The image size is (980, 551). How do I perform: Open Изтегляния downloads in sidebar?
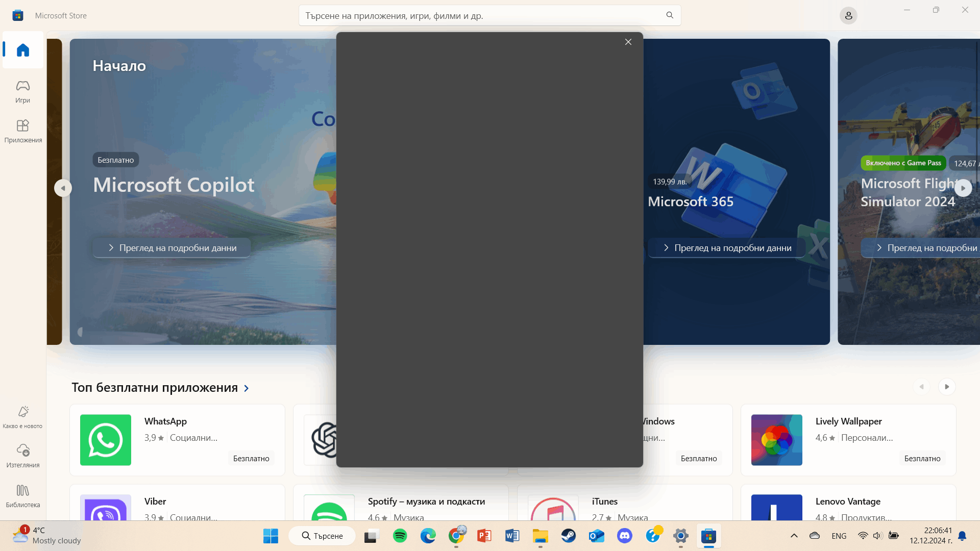click(23, 456)
